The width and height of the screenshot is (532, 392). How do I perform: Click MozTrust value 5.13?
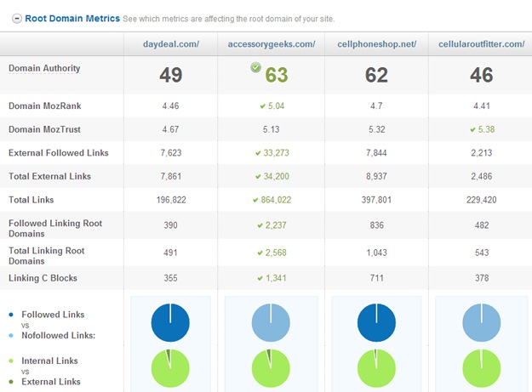(271, 129)
